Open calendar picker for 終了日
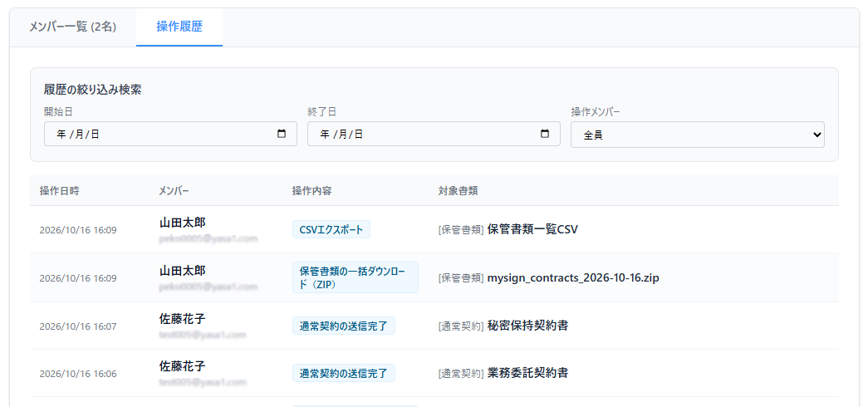 [545, 134]
